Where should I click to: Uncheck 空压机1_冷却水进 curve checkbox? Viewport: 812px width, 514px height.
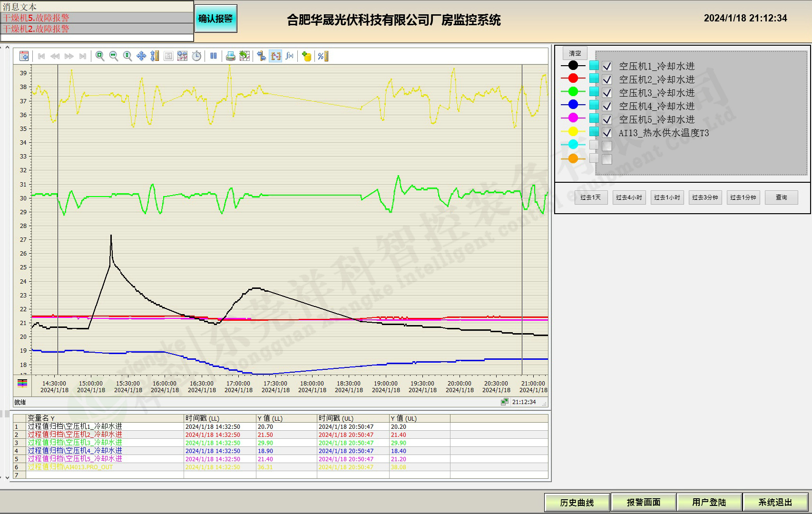(607, 66)
